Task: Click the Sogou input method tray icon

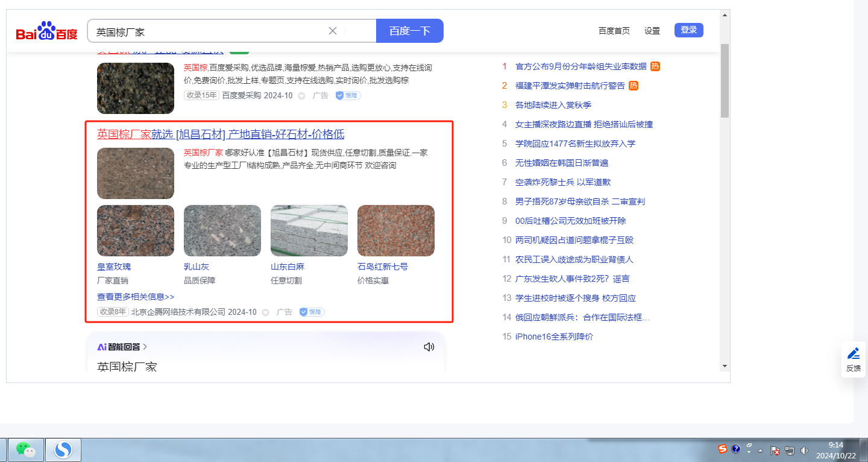Action: click(x=722, y=449)
